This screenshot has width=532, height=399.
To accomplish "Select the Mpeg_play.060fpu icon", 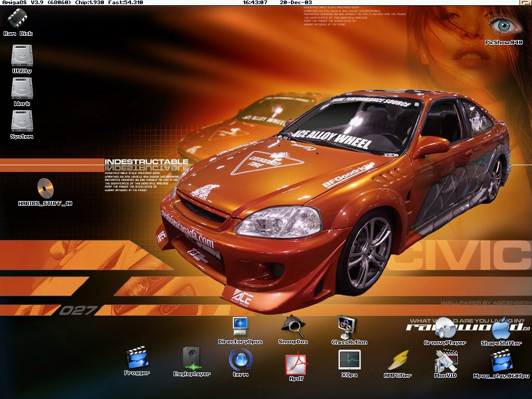I will tap(501, 362).
